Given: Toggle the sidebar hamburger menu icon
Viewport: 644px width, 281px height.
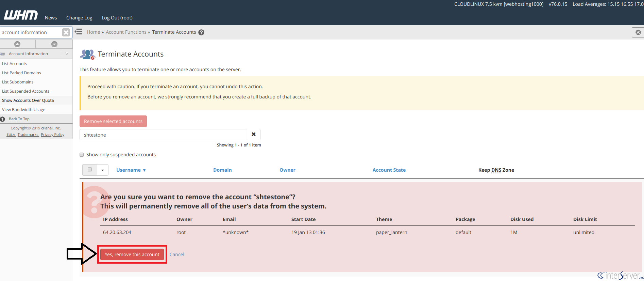Looking at the screenshot, I should (x=79, y=32).
